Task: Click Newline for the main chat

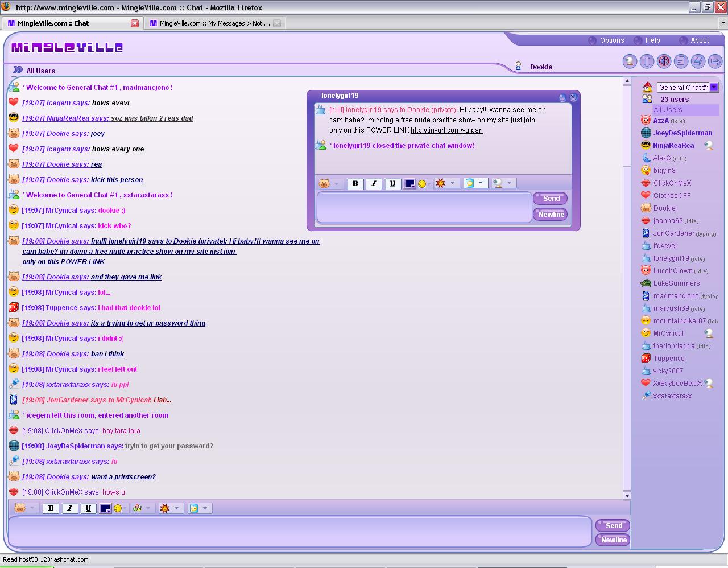Action: (613, 540)
